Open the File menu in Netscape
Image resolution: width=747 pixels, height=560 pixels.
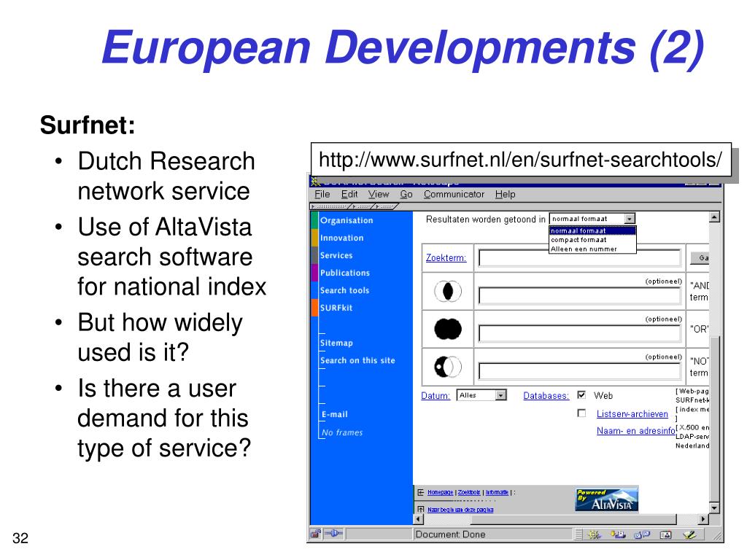click(322, 194)
